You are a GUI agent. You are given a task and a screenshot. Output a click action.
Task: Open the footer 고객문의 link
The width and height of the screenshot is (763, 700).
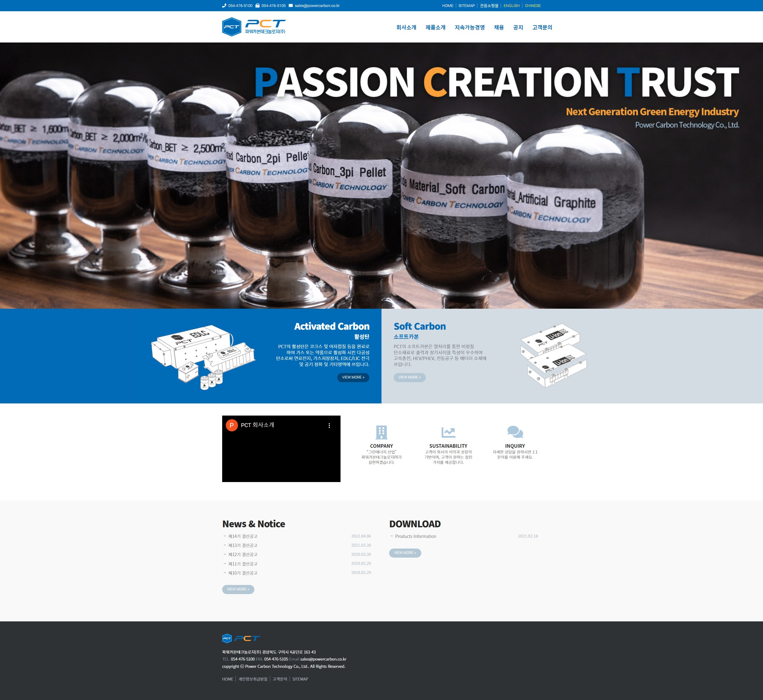point(280,679)
